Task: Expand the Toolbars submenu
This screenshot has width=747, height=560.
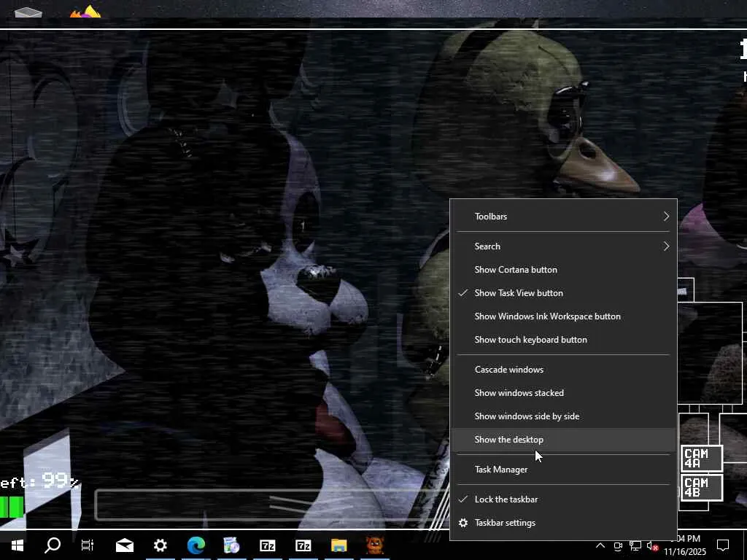Action: (x=563, y=216)
